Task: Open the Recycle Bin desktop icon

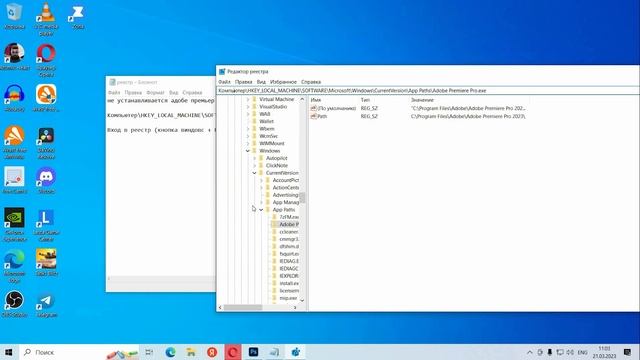Action: (x=14, y=16)
